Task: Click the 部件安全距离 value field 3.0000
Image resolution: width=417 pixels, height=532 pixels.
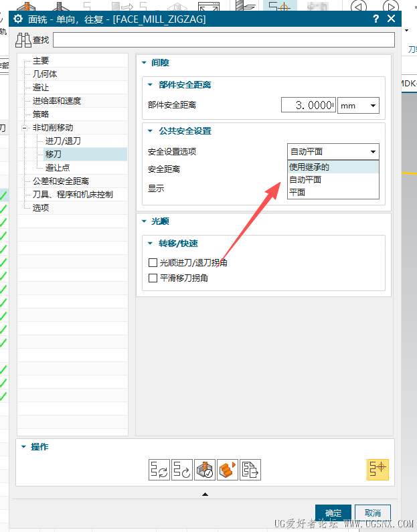Action: 309,105
